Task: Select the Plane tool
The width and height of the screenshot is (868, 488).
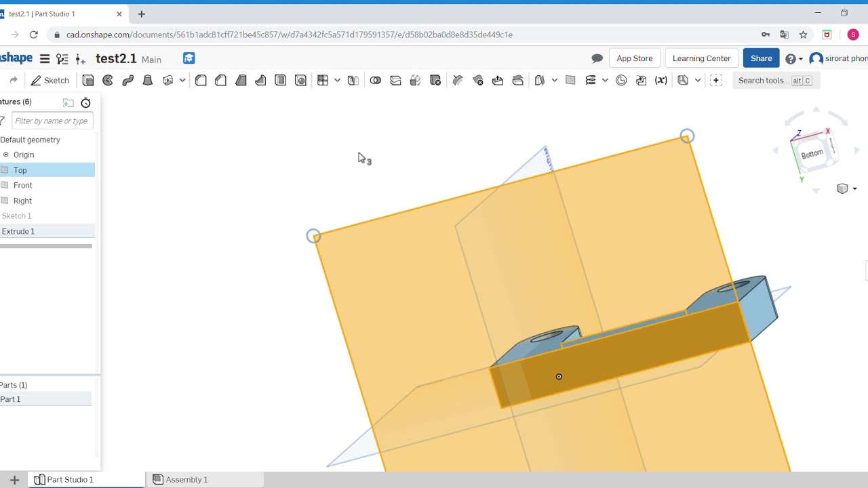Action: point(570,81)
